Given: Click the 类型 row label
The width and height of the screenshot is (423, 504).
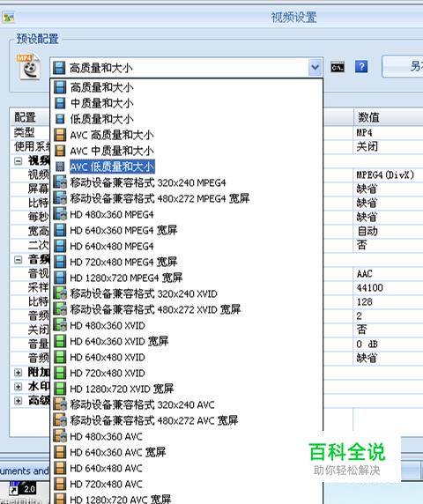Looking at the screenshot, I should pyautogui.click(x=24, y=132).
